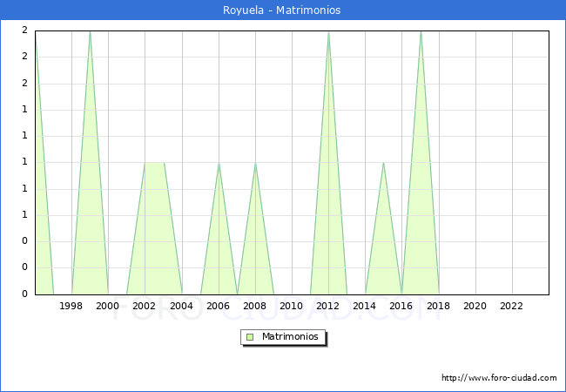
Task: Select the 2012 x-axis label
Action: [x=328, y=306]
